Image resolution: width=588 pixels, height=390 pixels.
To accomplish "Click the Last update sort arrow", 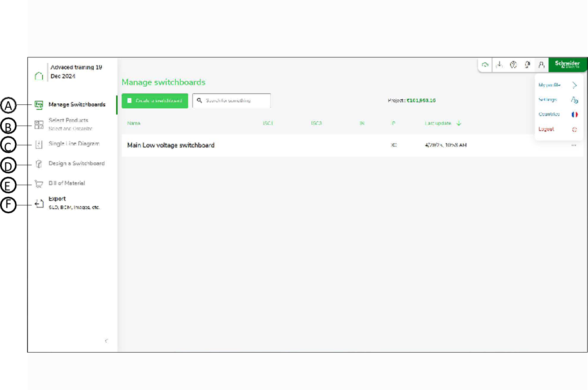I will click(459, 123).
